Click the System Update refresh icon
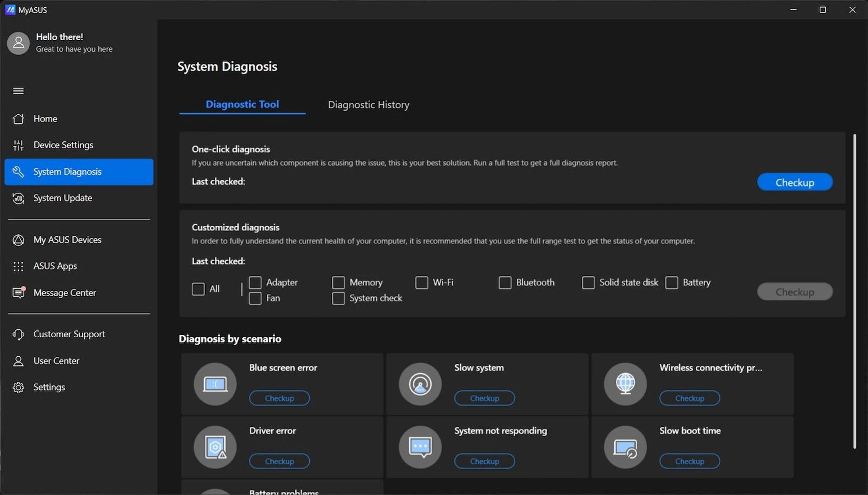868x495 pixels. click(x=19, y=198)
